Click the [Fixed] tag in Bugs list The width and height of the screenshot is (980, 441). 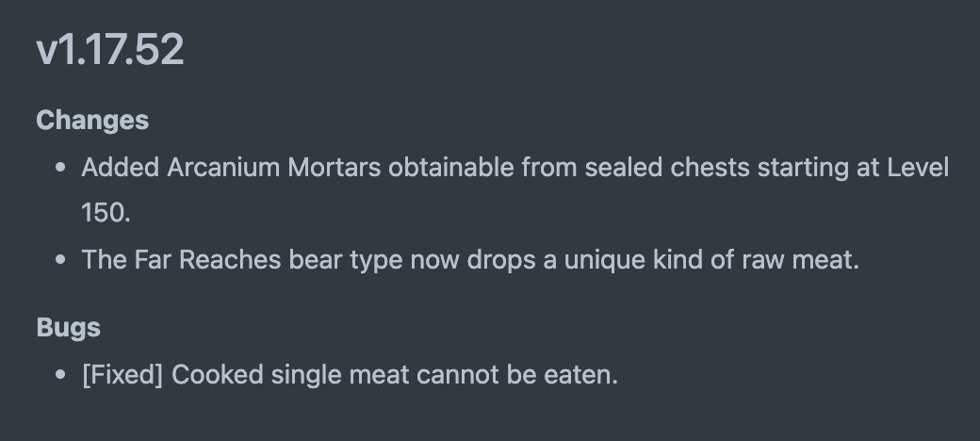click(x=122, y=375)
